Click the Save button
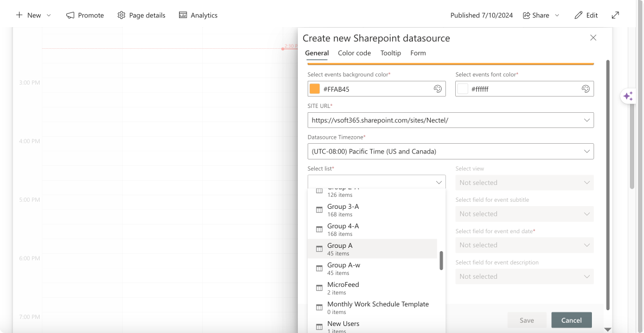Viewport: 644px width, 333px height. (527, 321)
